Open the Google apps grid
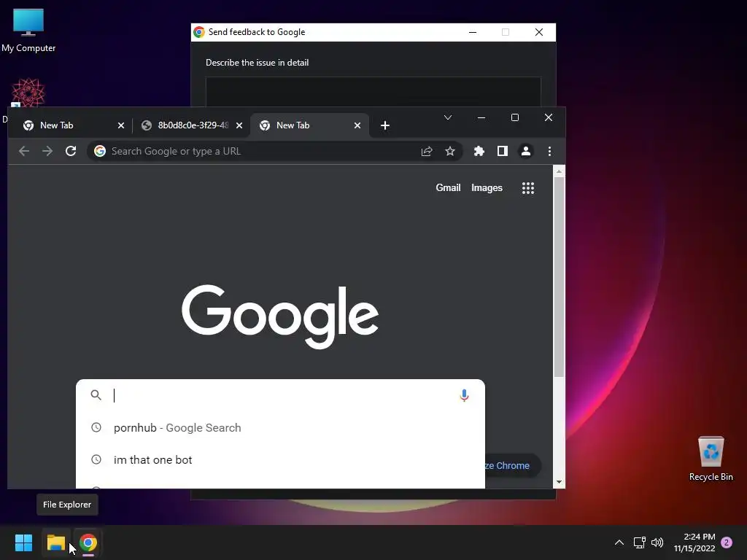Image resolution: width=747 pixels, height=560 pixels. click(528, 188)
